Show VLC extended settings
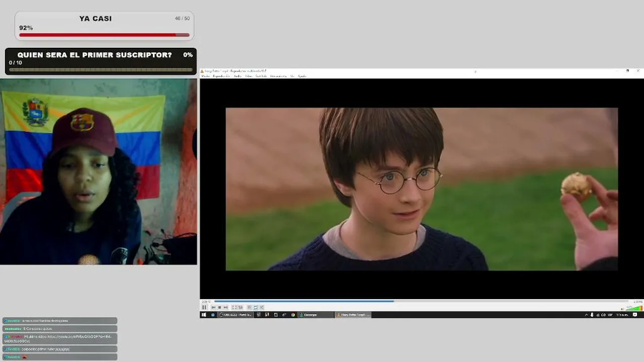Viewport: 644px width, 362px height. pos(240,307)
